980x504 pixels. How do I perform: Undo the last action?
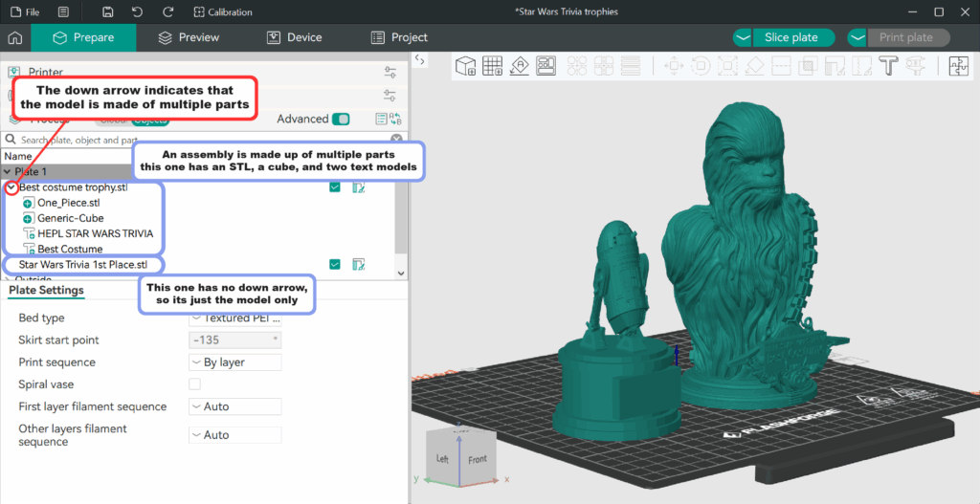pos(138,11)
